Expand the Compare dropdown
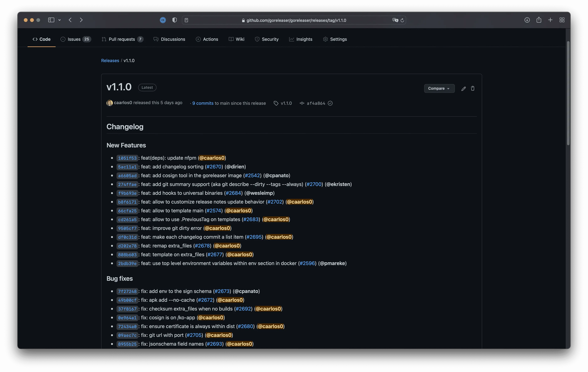 point(439,88)
